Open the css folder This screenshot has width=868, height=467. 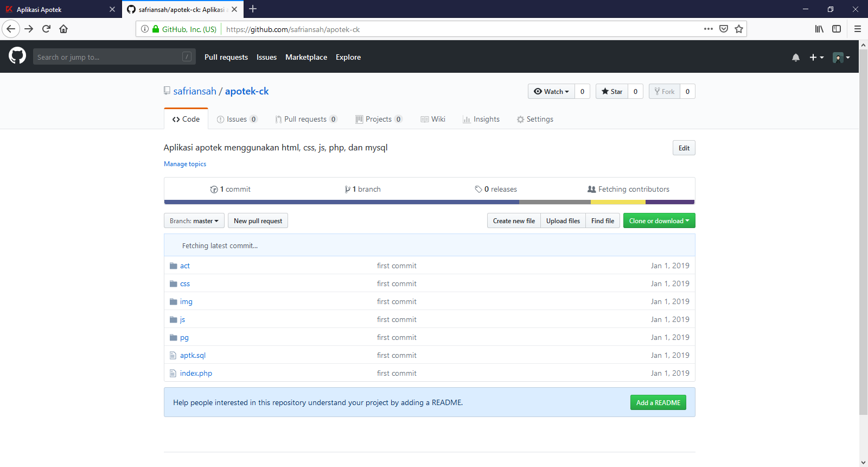point(185,283)
